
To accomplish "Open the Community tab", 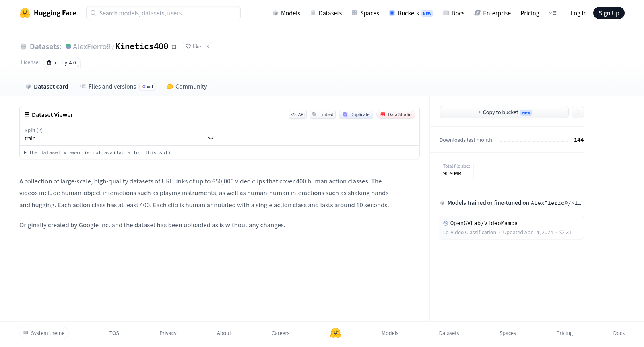I will 187,87.
